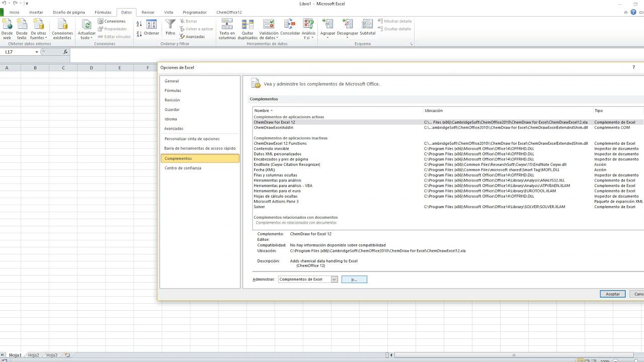Open De otras fuentes menu
Image resolution: width=644 pixels, height=362 pixels.
[x=38, y=29]
